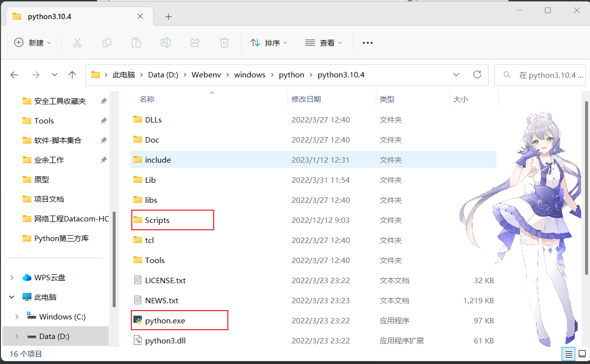Viewport: 590px width, 364px height.
Task: Click the Delete trash icon
Action: pyautogui.click(x=224, y=43)
